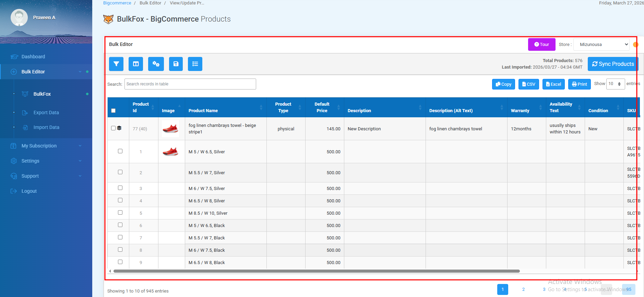Sort by Product Name column arrows
This screenshot has width=644, height=297.
(261, 107)
